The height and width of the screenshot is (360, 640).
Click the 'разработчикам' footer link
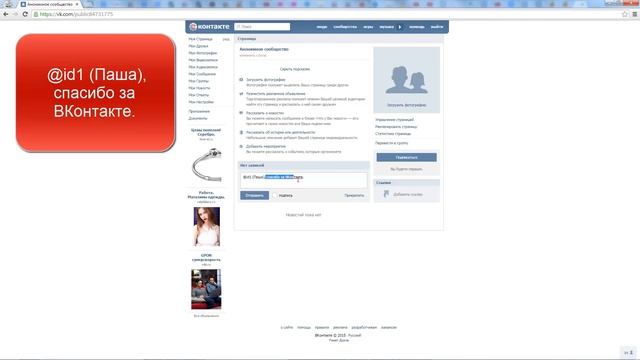tap(364, 327)
